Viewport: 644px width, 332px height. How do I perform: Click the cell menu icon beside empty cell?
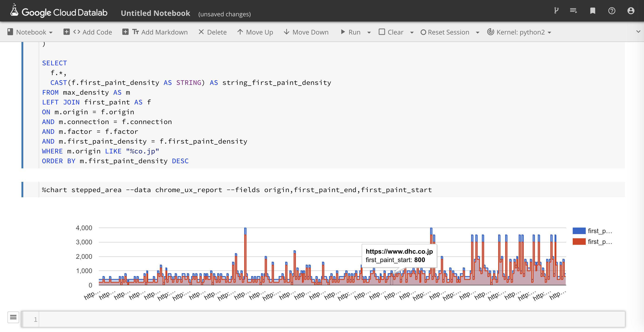[x=13, y=317]
